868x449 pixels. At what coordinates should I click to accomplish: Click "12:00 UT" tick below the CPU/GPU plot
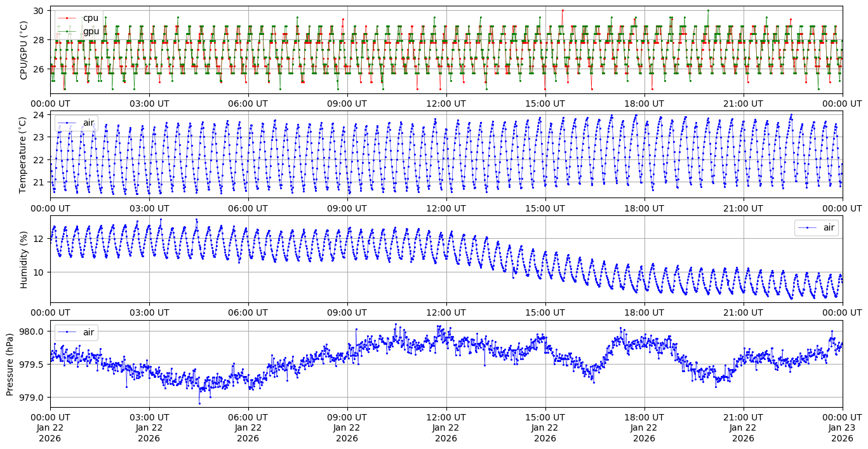click(446, 104)
